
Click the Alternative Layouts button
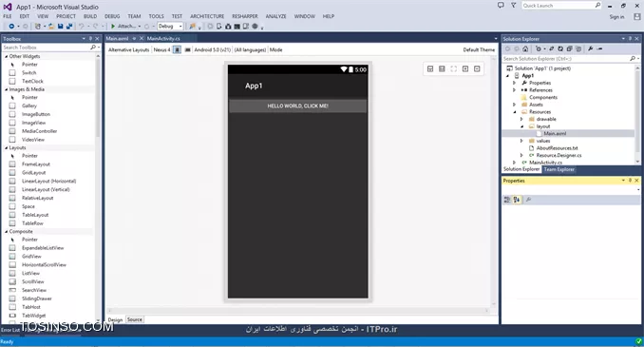[x=128, y=49]
